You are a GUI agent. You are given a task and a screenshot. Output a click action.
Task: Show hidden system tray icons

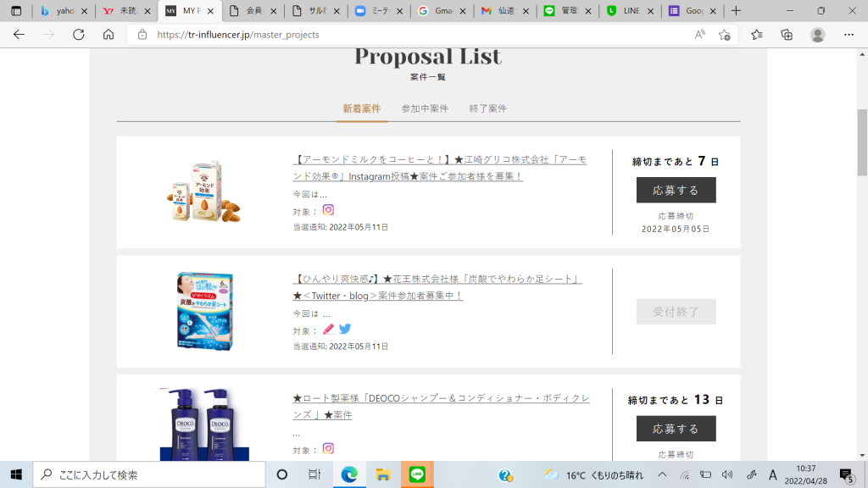tap(662, 474)
